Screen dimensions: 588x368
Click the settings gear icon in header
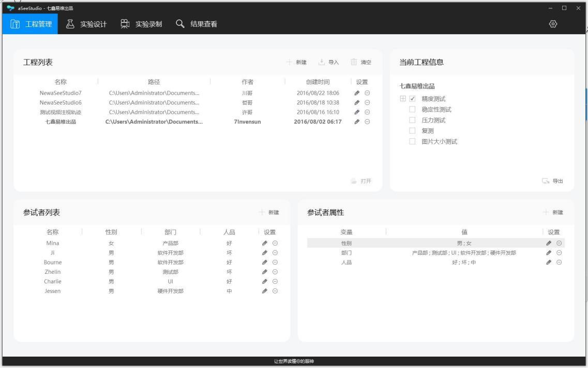point(553,24)
